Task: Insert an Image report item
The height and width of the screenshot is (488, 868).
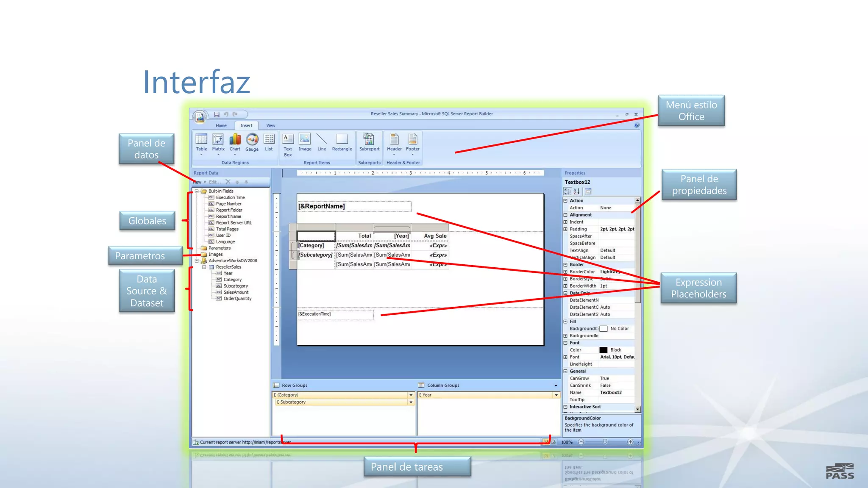Action: 305,142
